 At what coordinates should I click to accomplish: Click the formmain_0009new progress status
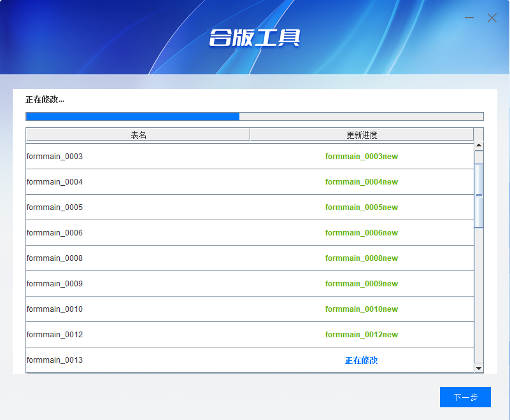click(361, 284)
